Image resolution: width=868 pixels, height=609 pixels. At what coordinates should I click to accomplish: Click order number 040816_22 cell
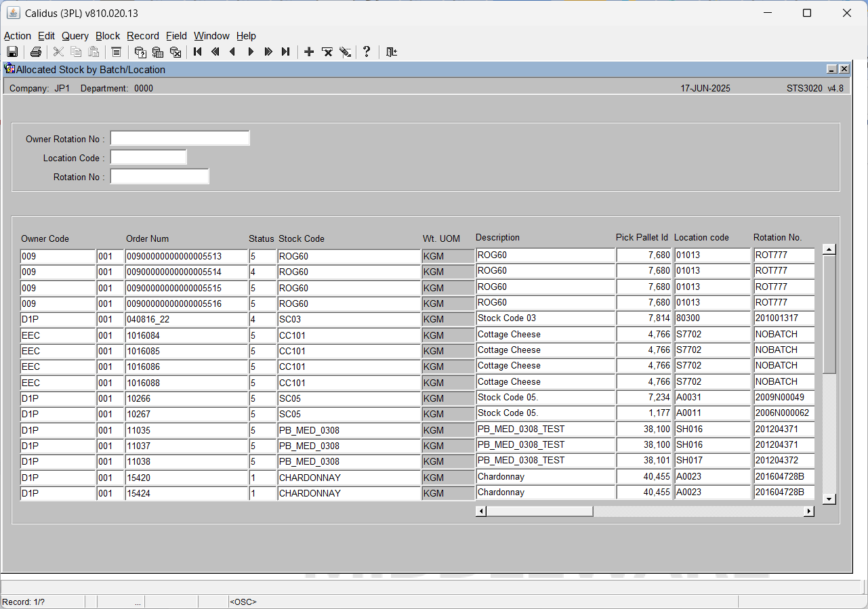click(186, 320)
